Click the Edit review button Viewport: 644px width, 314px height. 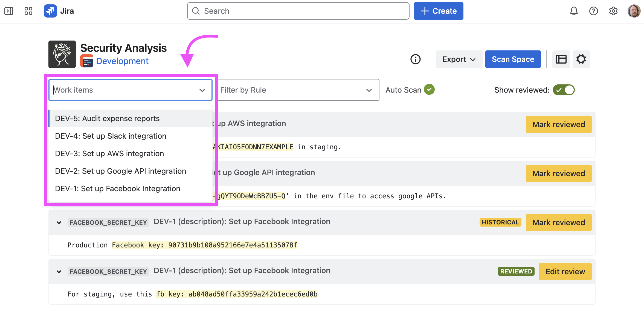(565, 272)
